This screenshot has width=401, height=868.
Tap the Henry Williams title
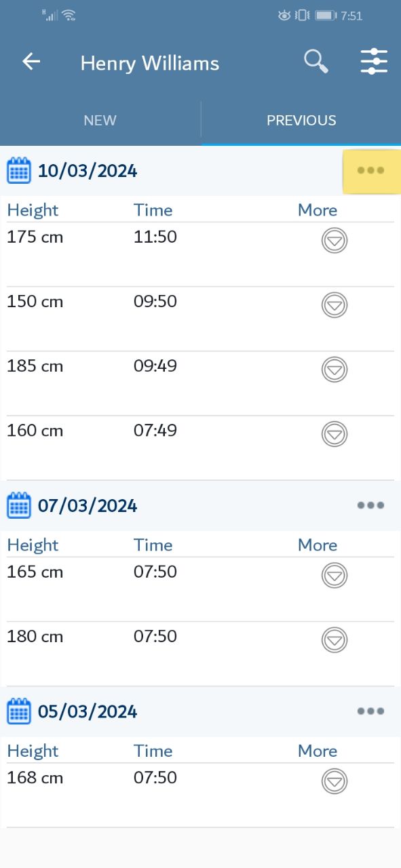150,63
